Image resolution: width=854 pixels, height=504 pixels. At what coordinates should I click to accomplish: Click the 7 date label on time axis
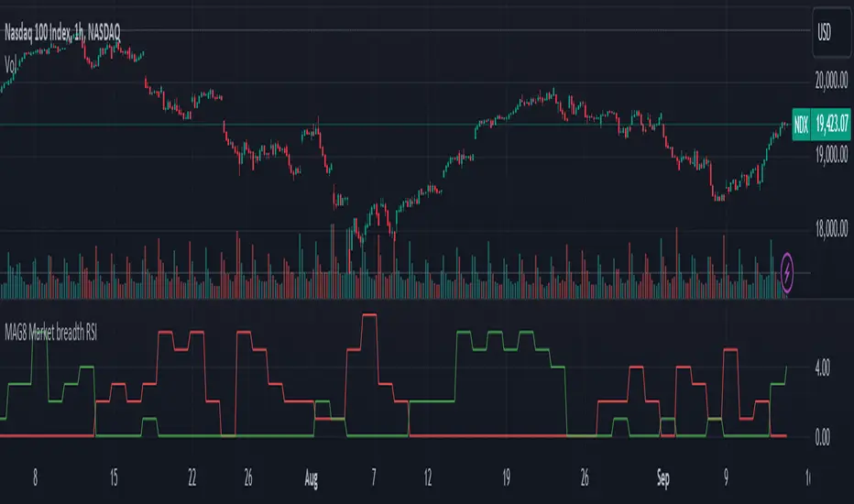click(373, 477)
